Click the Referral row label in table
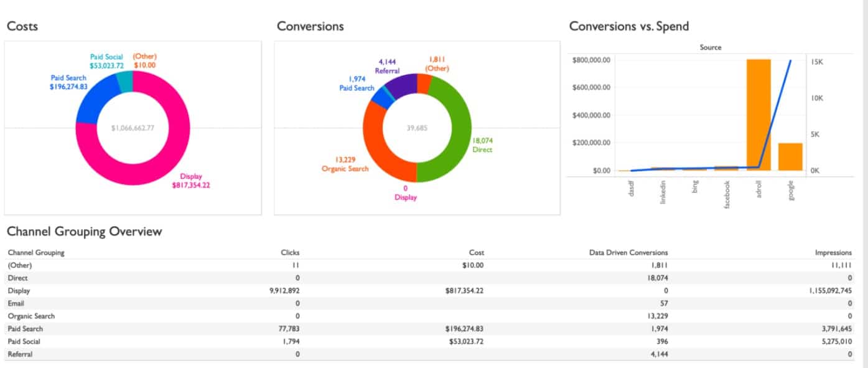Screen dimensions: 868x368 point(20,354)
